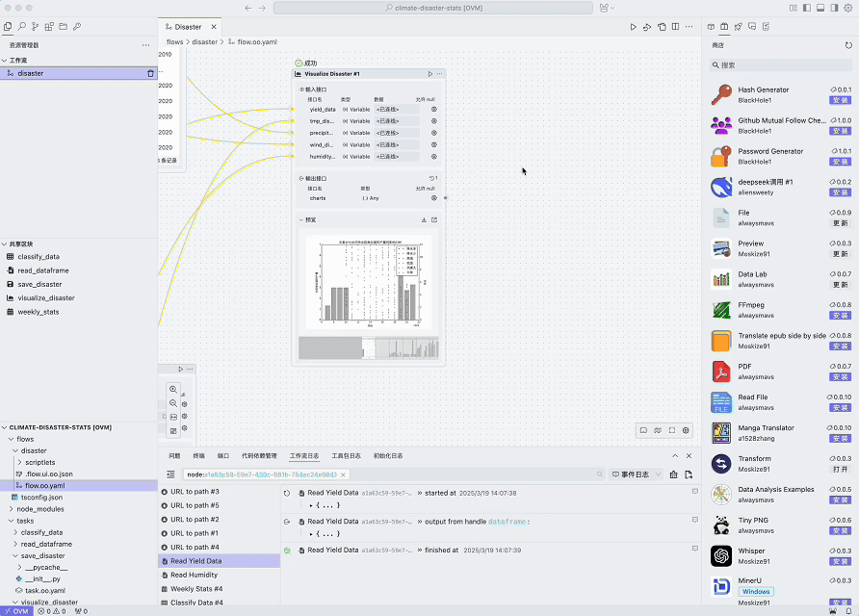This screenshot has width=859, height=616.
Task: Refresh the store panel list
Action: click(847, 45)
